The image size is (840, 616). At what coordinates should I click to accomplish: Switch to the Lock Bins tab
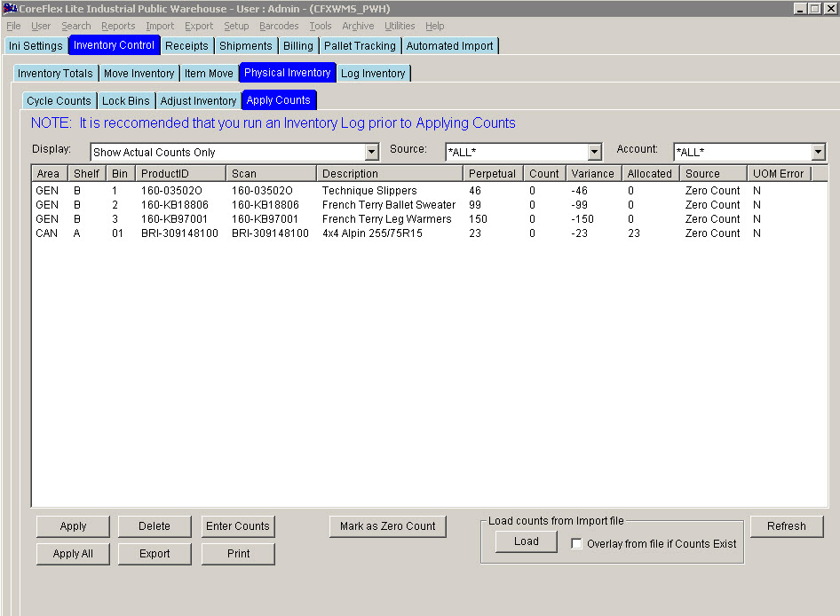126,100
